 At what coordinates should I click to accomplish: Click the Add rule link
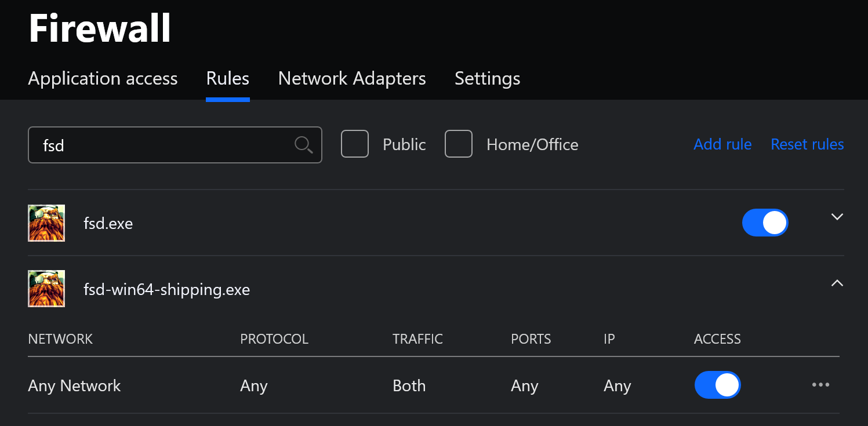click(722, 144)
